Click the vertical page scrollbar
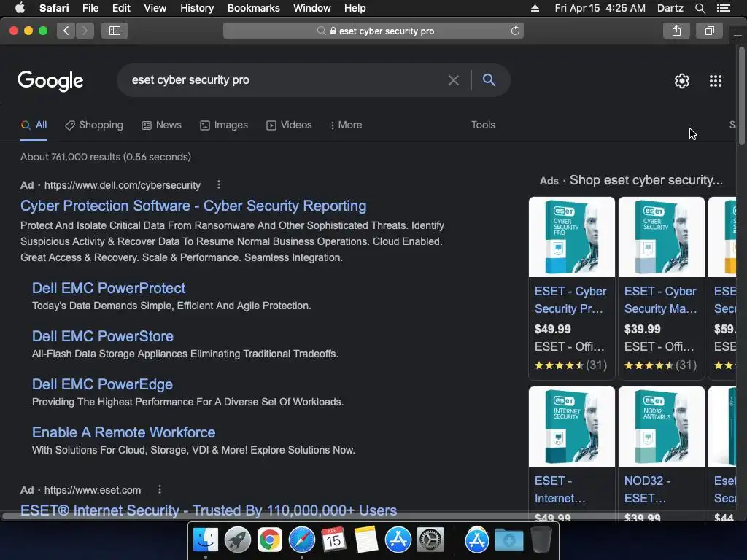 pos(741,96)
